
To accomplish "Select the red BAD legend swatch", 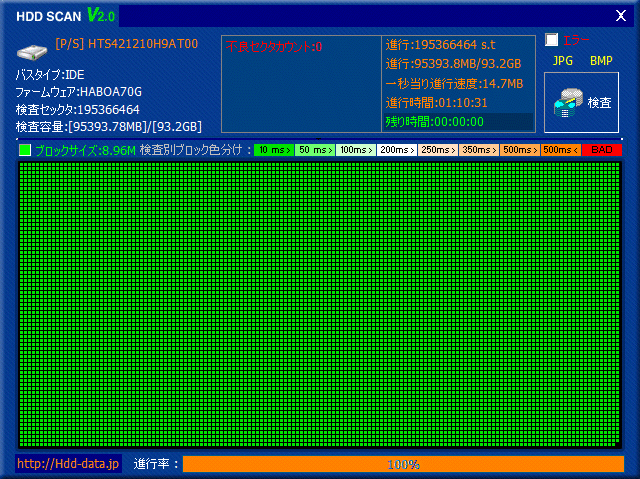I will pyautogui.click(x=602, y=150).
